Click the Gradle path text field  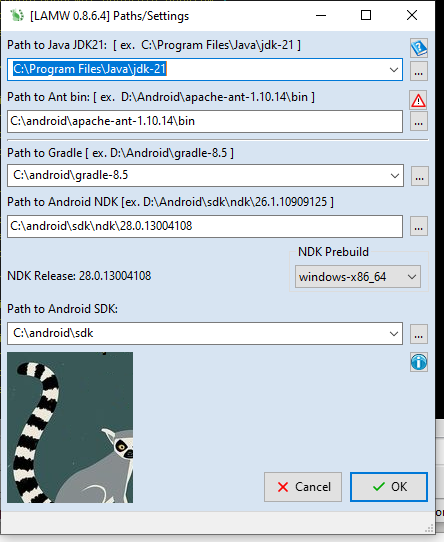[197, 176]
